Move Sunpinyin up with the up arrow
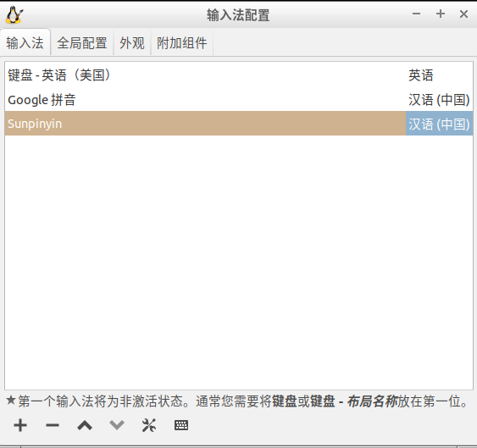The width and height of the screenshot is (477, 448). (x=85, y=425)
